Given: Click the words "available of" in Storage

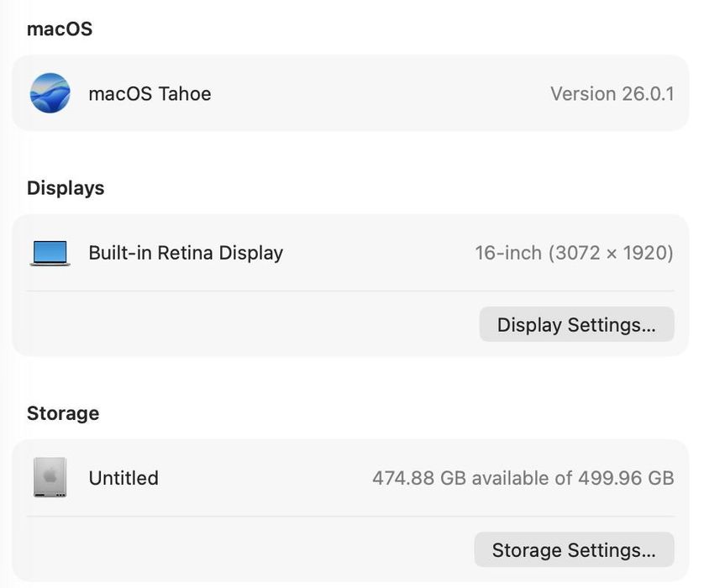Looking at the screenshot, I should [x=522, y=478].
